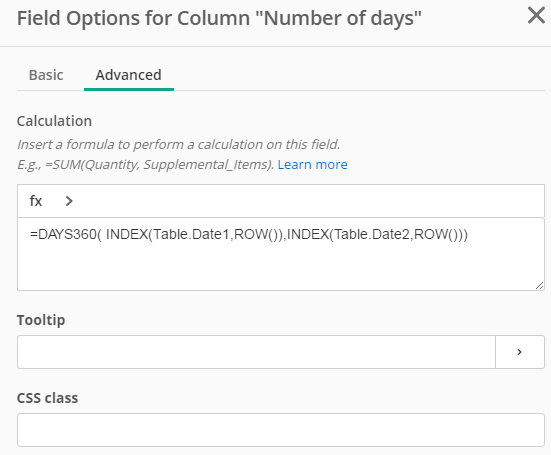The height and width of the screenshot is (455, 551).
Task: Click the Insert a formula hint text
Action: 179,144
